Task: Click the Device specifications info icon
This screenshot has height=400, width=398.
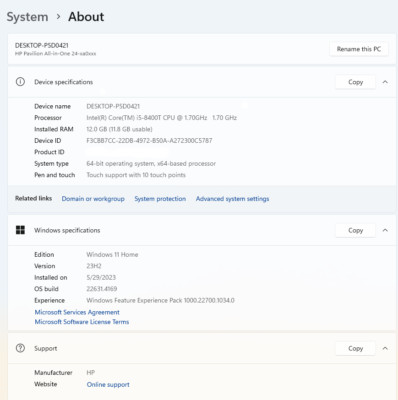Action: [x=20, y=82]
